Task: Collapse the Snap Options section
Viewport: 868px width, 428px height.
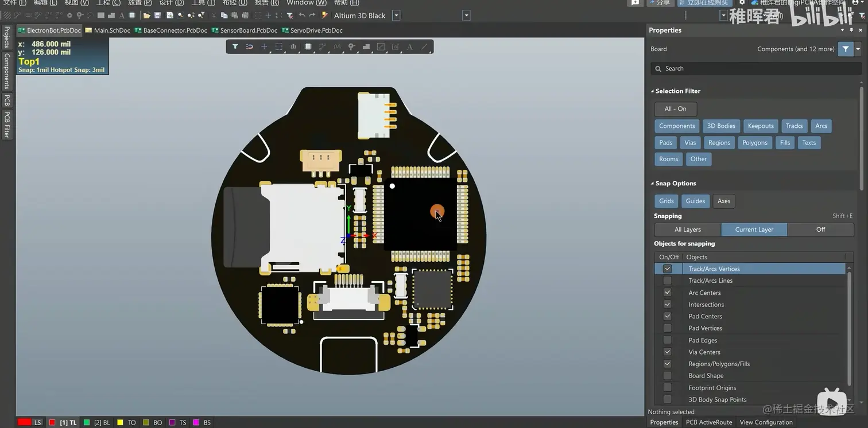Action: click(x=652, y=184)
